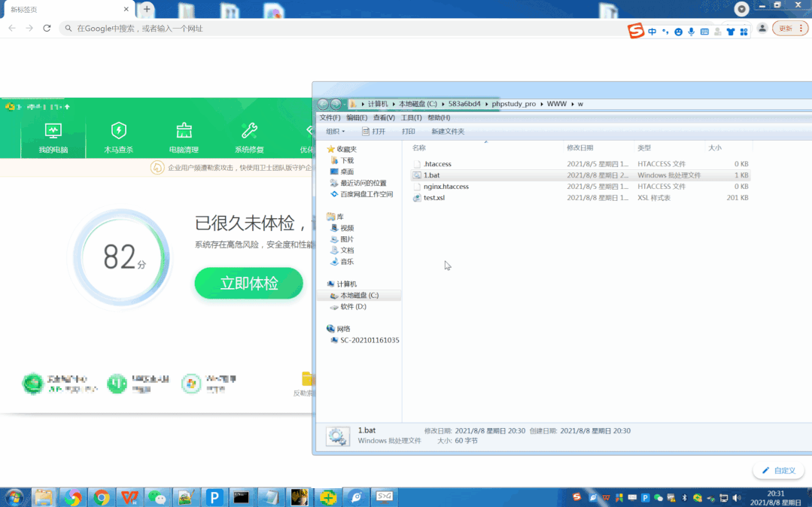Click the Sogou input method S icon

point(635,31)
